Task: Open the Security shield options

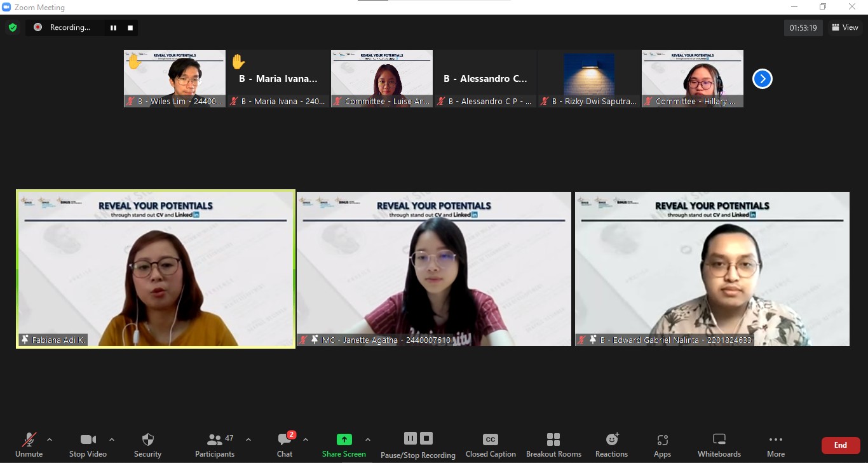Action: (147, 445)
